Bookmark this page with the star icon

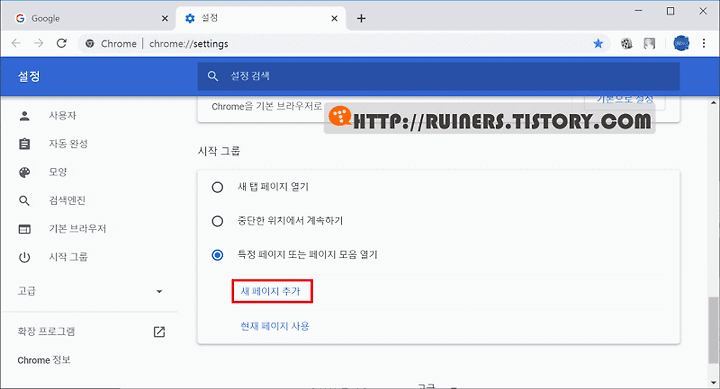598,44
